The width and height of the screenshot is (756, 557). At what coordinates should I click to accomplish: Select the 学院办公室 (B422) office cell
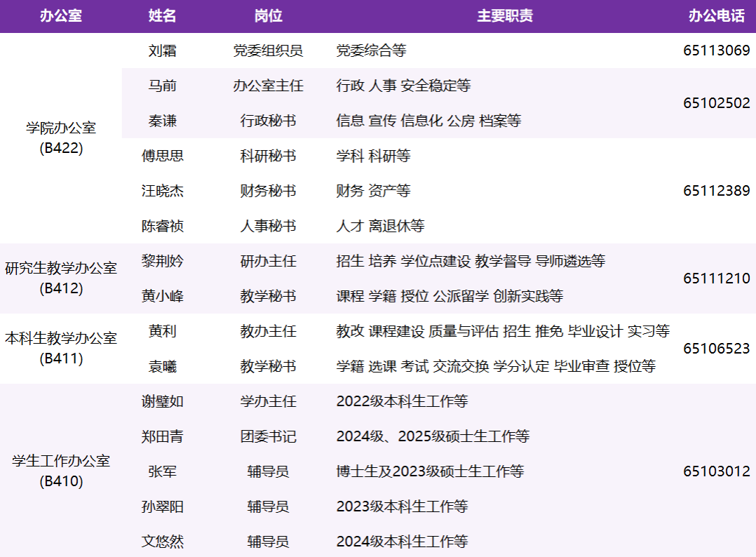pos(61,138)
